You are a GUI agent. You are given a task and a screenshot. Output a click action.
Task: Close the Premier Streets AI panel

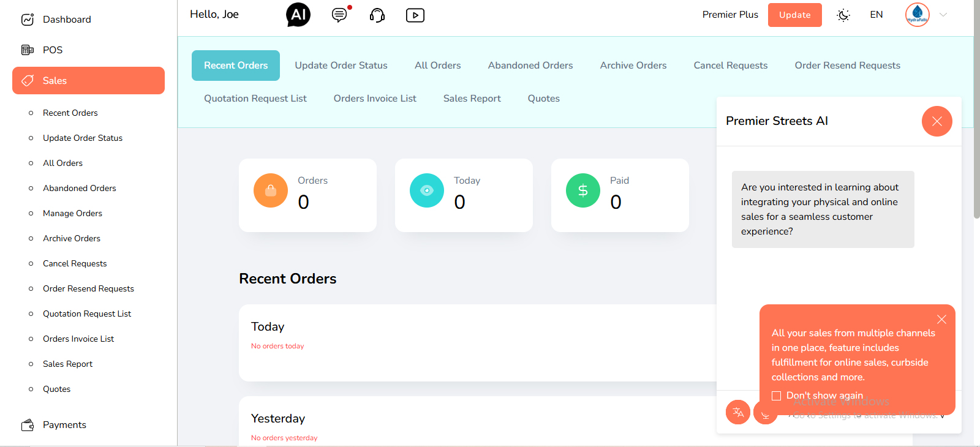click(x=937, y=121)
